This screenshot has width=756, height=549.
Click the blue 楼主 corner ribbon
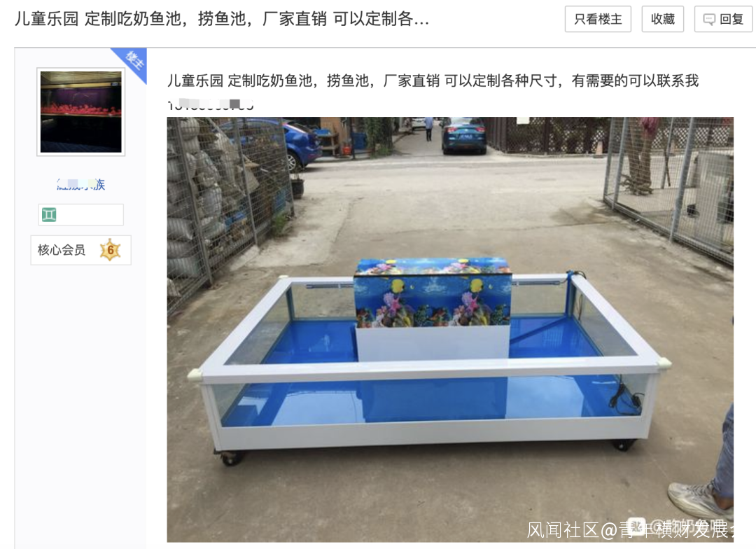point(132,62)
